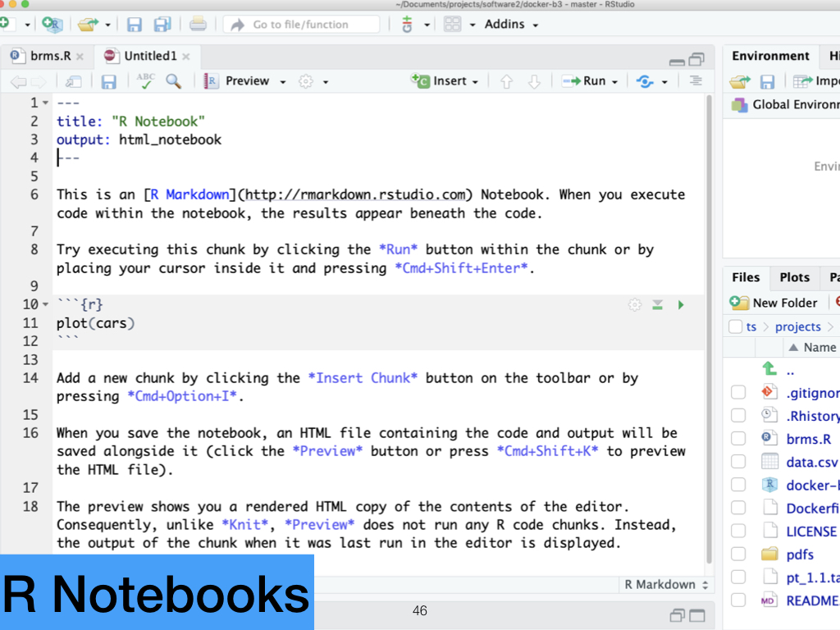Expand the Run dropdown arrow
Image resolution: width=840 pixels, height=630 pixels.
click(x=614, y=82)
